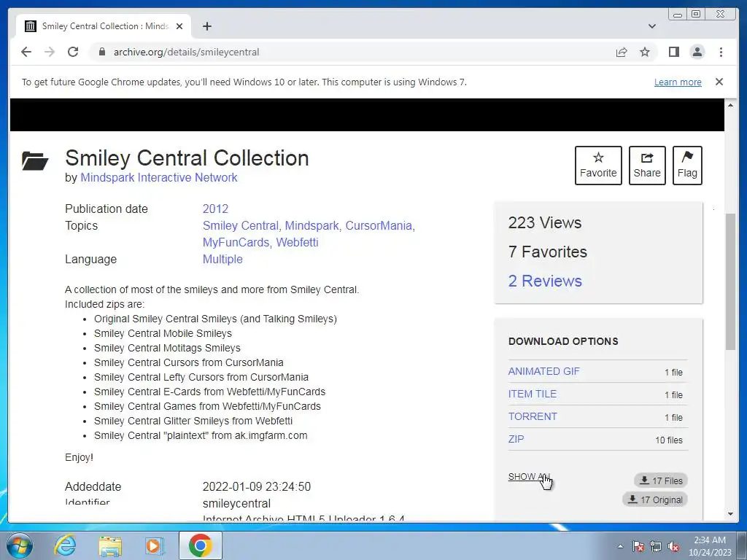
Task: Open the Windows Start menu
Action: (20, 545)
